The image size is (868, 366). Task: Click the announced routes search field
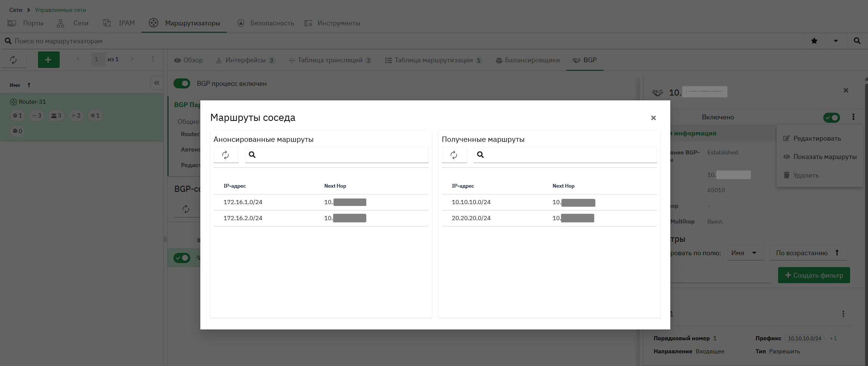[337, 155]
